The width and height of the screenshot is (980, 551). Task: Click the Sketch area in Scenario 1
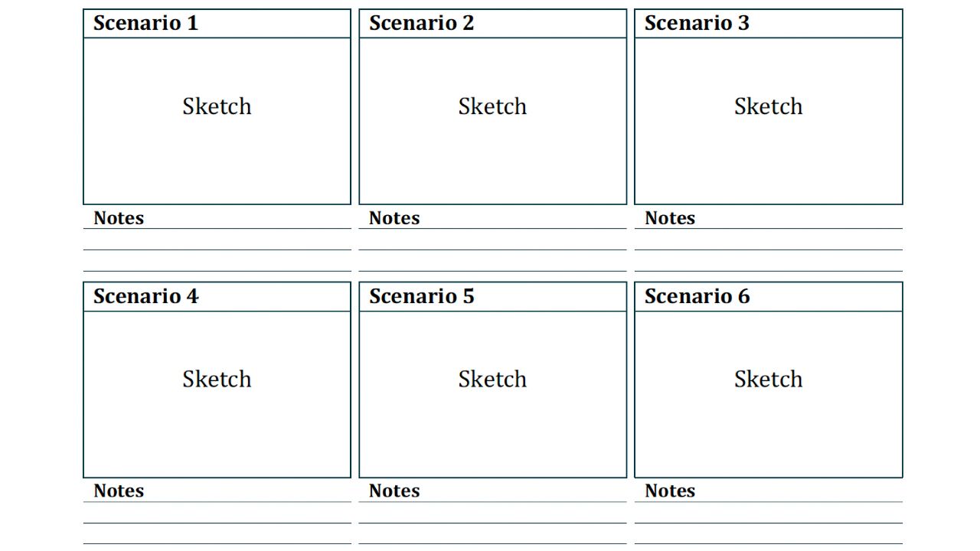pyautogui.click(x=217, y=121)
